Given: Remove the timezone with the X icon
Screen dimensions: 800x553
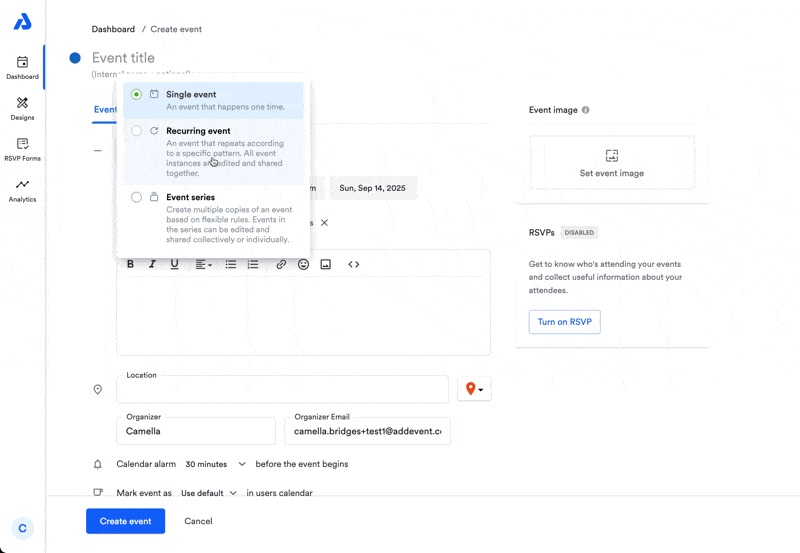Looking at the screenshot, I should [x=324, y=222].
